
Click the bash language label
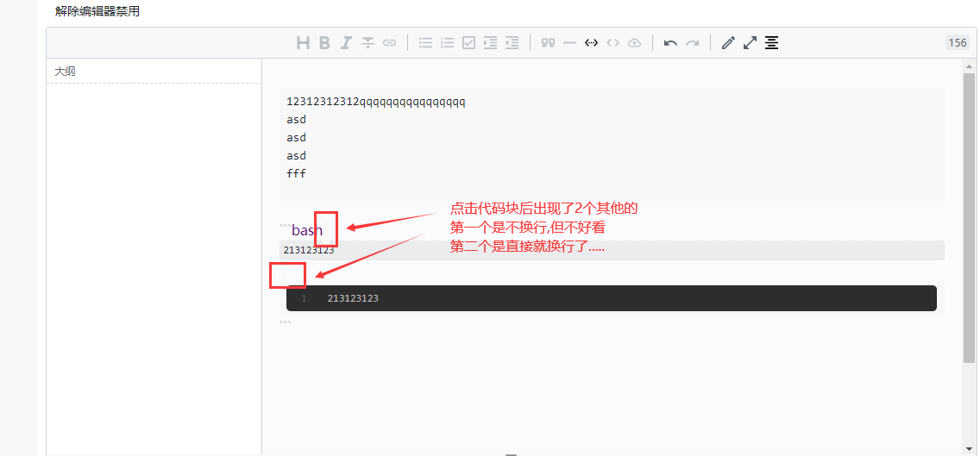(x=307, y=230)
